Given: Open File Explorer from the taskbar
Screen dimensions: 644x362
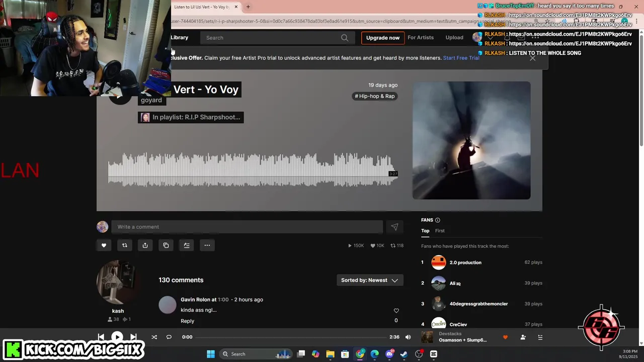Looking at the screenshot, I should click(330, 354).
